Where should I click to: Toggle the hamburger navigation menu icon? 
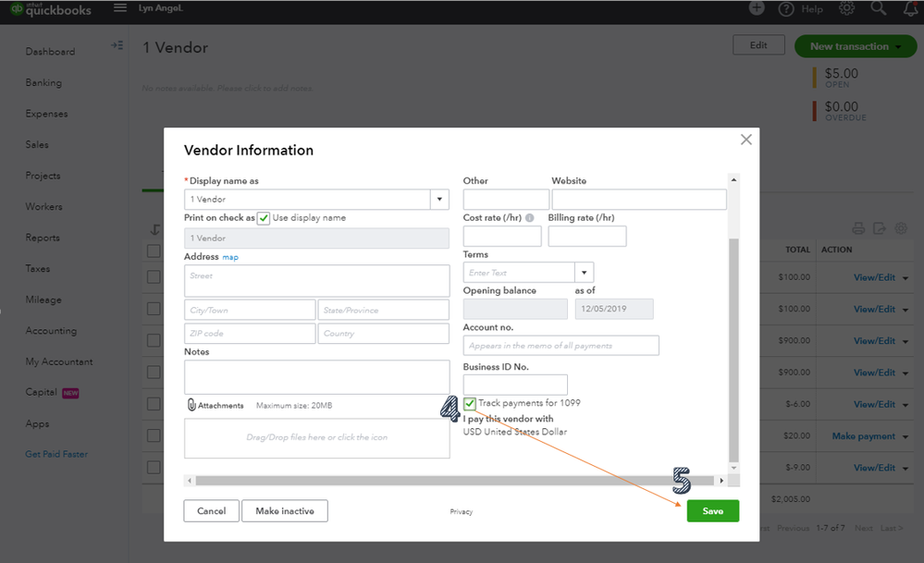coord(120,7)
